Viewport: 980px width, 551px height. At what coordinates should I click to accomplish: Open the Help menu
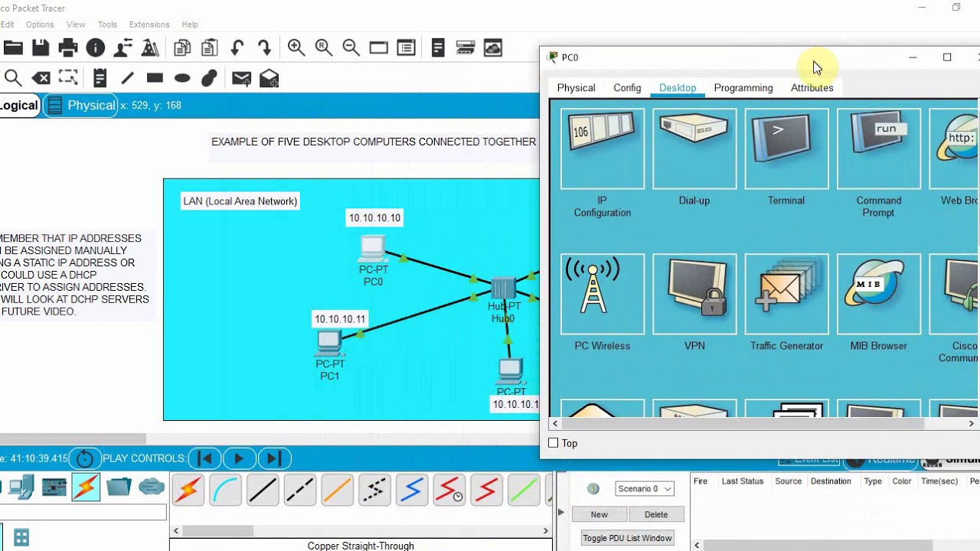coord(190,24)
